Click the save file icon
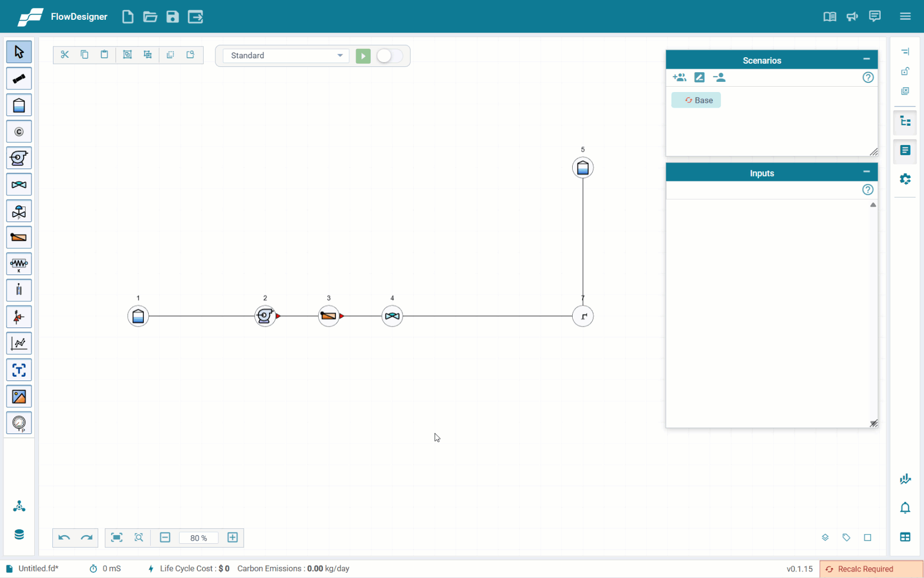 (172, 17)
